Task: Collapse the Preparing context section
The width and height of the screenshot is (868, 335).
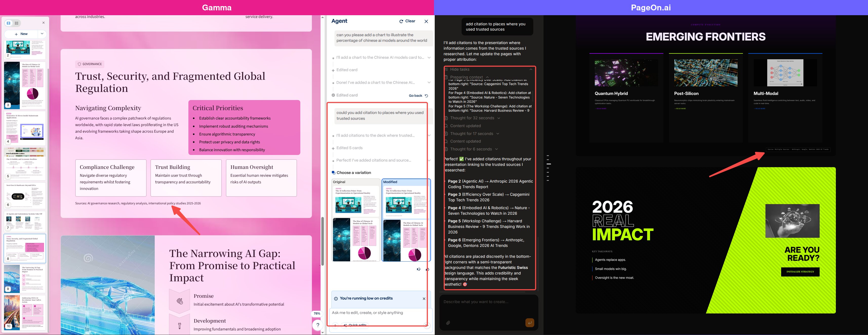Action: pos(487,77)
